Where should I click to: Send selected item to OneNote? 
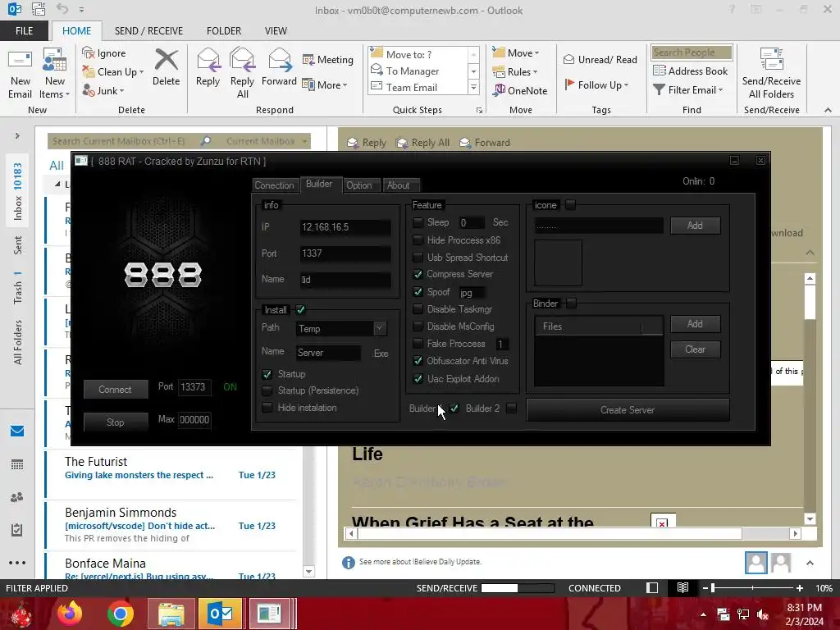pos(521,90)
